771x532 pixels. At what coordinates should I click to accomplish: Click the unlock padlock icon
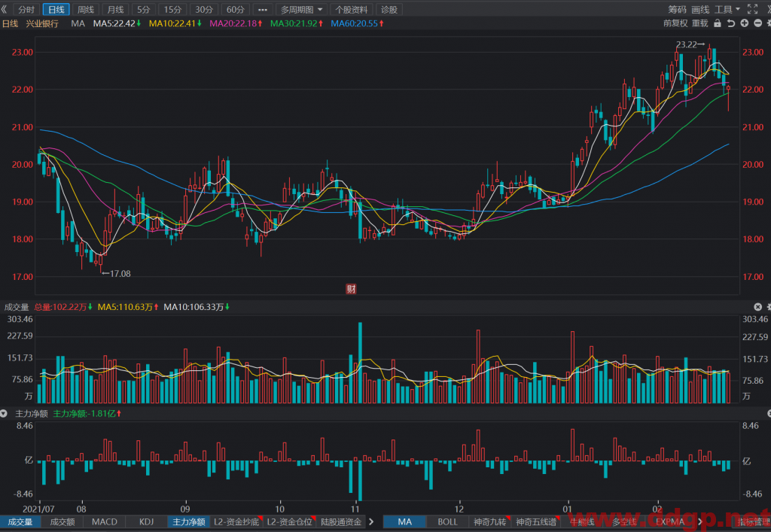pos(718,23)
